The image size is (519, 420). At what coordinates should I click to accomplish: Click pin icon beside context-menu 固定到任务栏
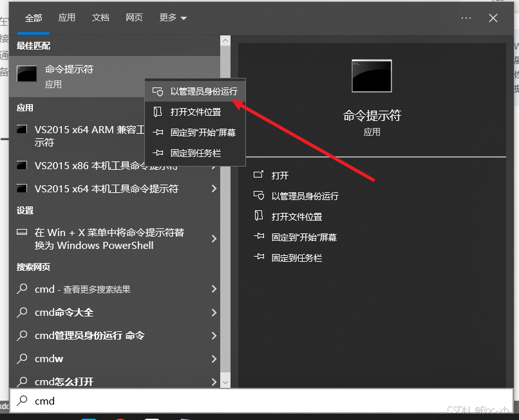158,153
